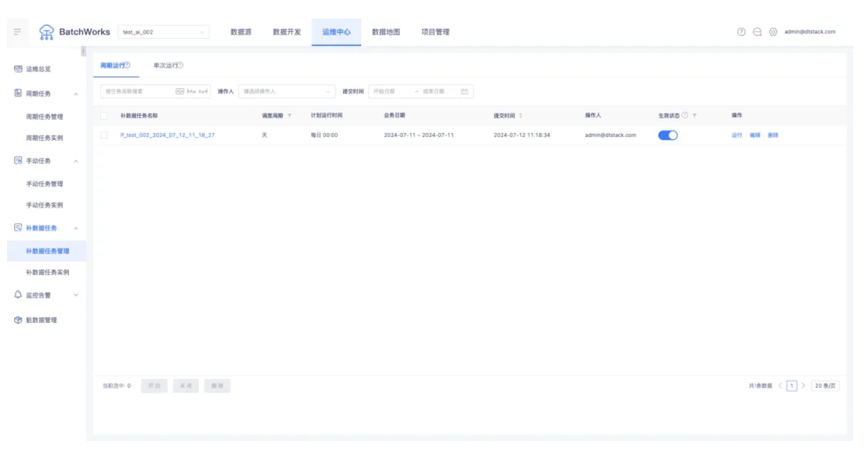The height and width of the screenshot is (461, 868).
Task: Click the admin@dtstack.com account in header
Action: point(810,32)
